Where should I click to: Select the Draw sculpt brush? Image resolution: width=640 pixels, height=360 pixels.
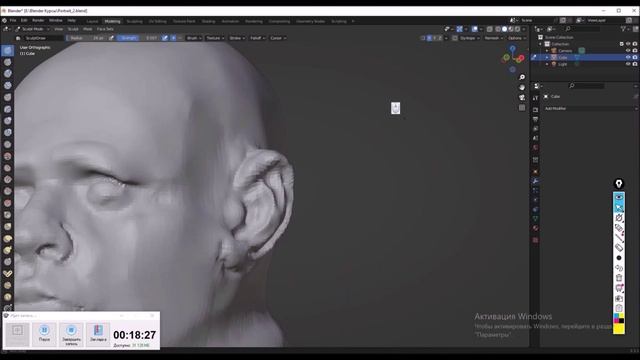coord(7,50)
